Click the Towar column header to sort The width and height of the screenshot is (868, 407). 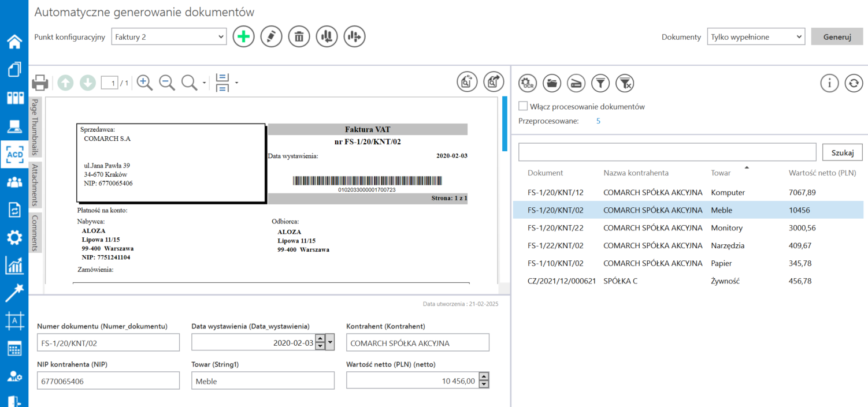pyautogui.click(x=721, y=173)
